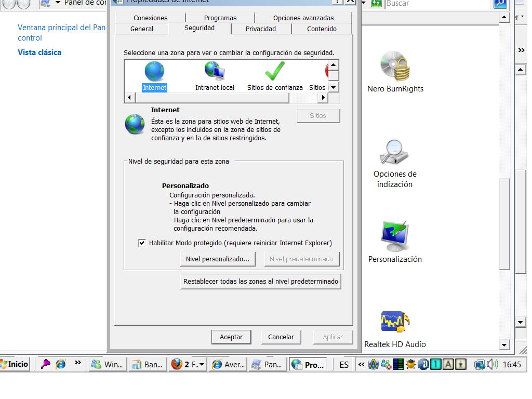Click the volume speaker tray icon
The height and width of the screenshot is (399, 532).
(x=492, y=365)
